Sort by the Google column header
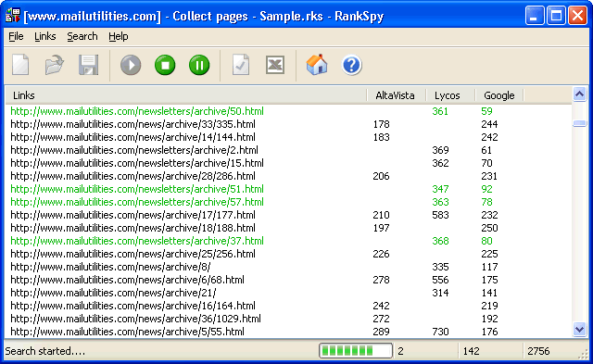This screenshot has width=593, height=364. [x=499, y=95]
